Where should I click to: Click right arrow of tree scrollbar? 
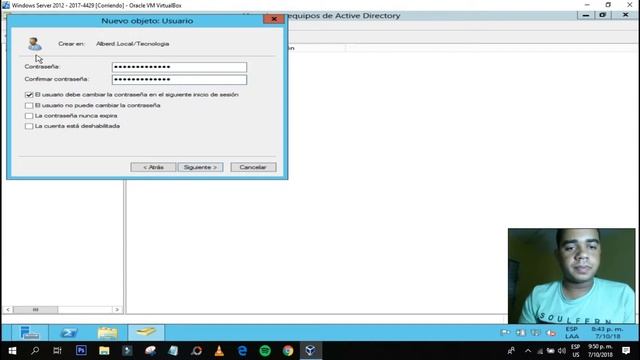pyautogui.click(x=117, y=310)
